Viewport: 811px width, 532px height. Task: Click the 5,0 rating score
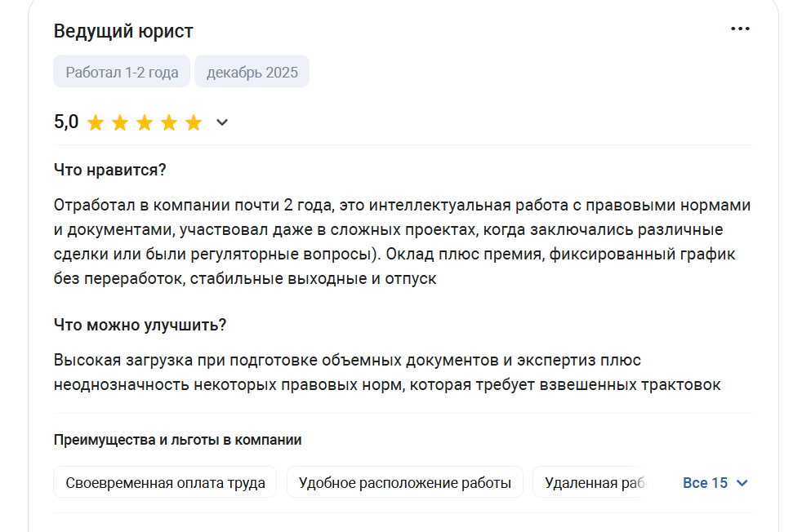click(66, 122)
